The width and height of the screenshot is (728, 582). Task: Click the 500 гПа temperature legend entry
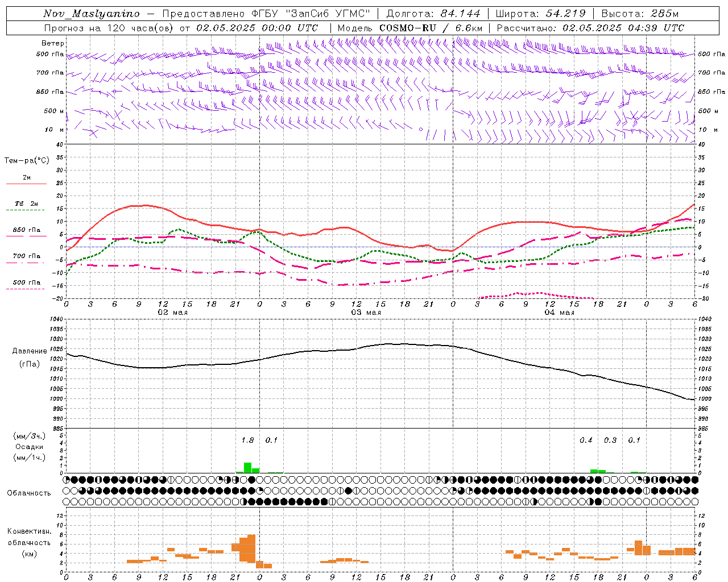[x=27, y=282]
